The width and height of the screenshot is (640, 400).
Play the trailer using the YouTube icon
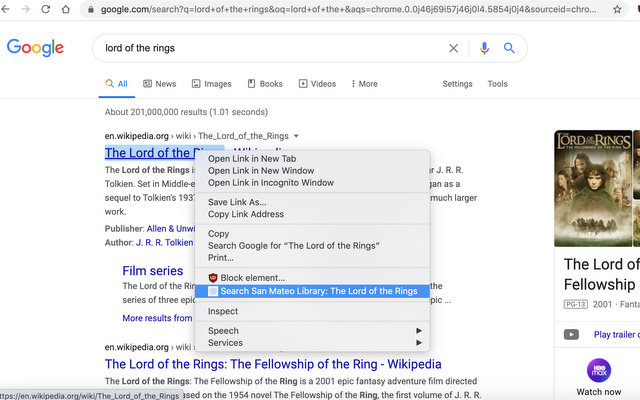pyautogui.click(x=571, y=334)
